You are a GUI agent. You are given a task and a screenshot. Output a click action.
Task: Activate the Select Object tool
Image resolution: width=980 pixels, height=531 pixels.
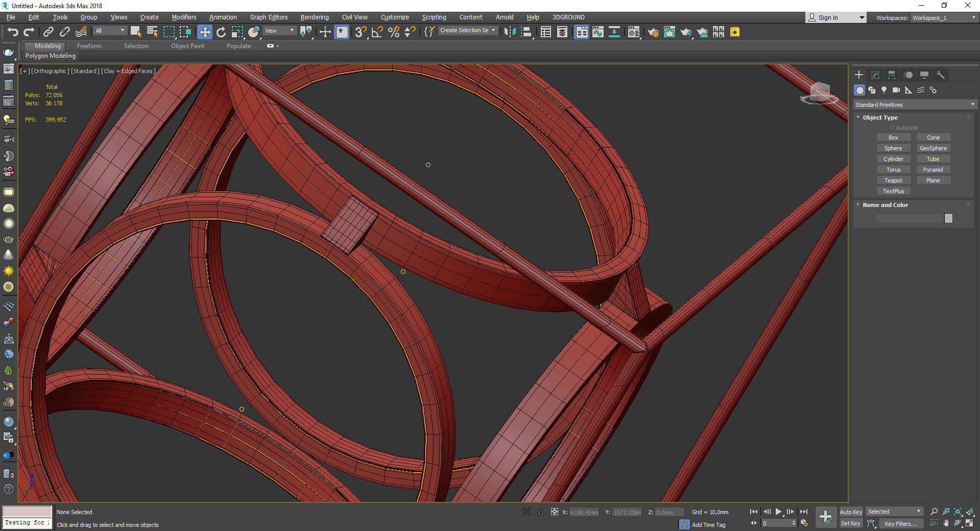[x=136, y=32]
